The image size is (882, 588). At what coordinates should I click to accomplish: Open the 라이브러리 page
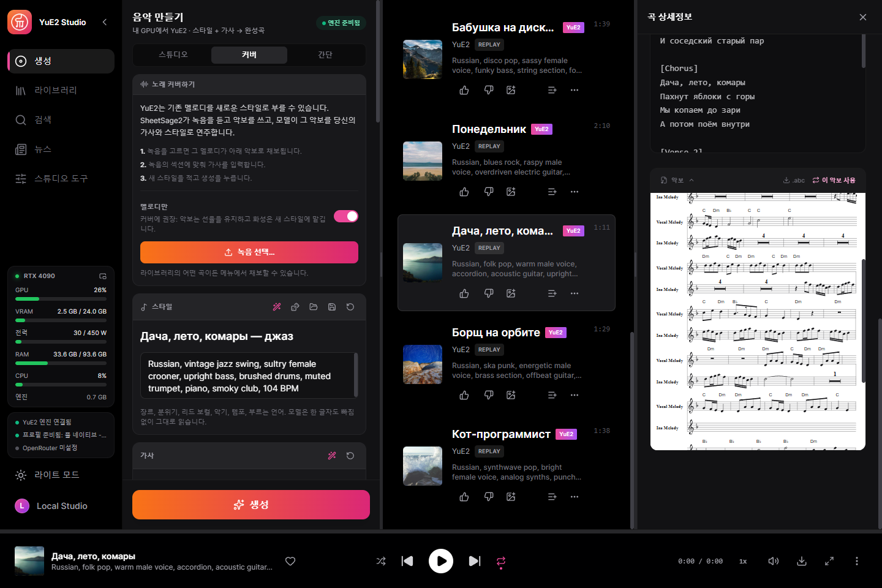[x=61, y=91]
